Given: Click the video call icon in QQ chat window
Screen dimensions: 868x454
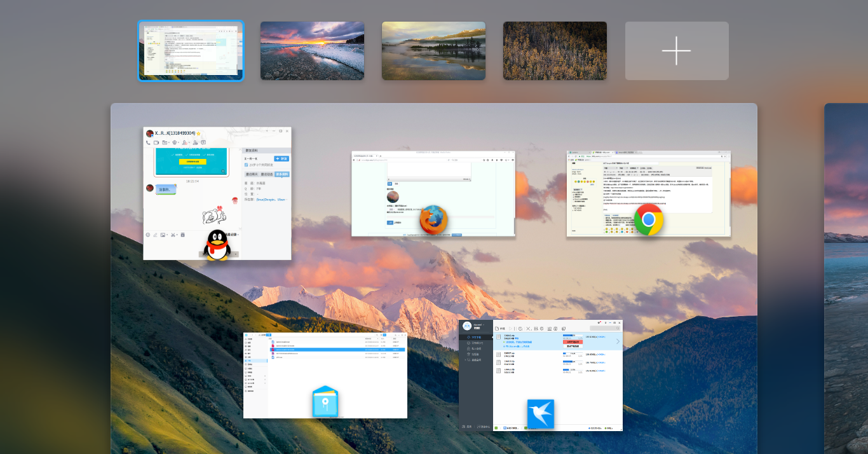Looking at the screenshot, I should coord(156,142).
